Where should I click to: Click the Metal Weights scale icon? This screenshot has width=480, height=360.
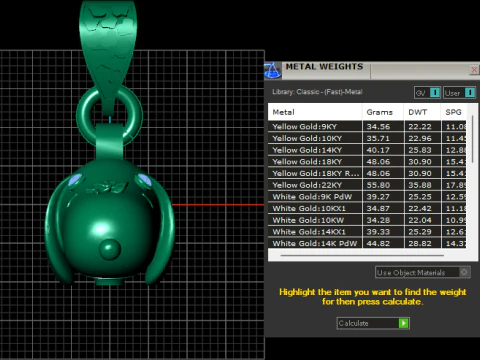click(x=273, y=70)
